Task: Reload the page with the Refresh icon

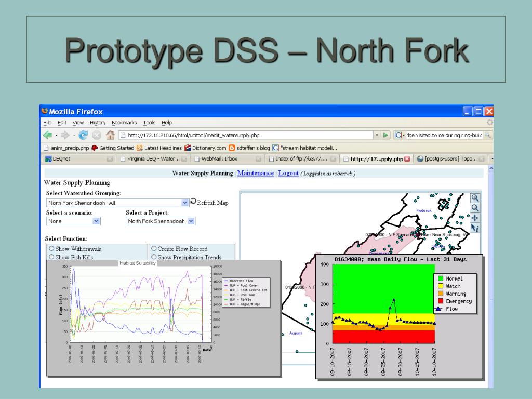Action: 83,136
